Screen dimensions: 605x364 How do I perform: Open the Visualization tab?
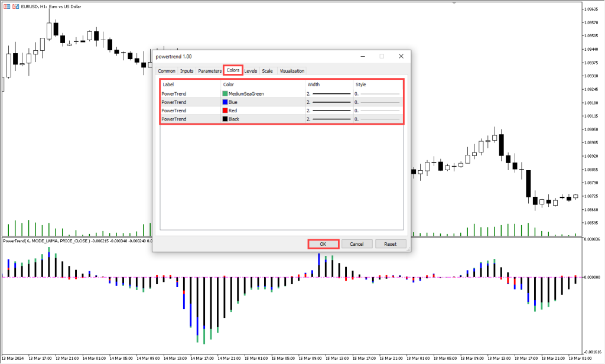(292, 71)
